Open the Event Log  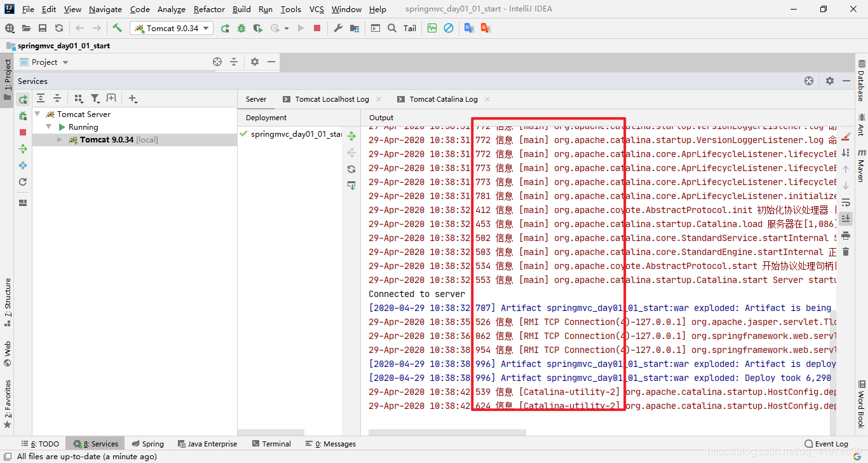(x=826, y=444)
